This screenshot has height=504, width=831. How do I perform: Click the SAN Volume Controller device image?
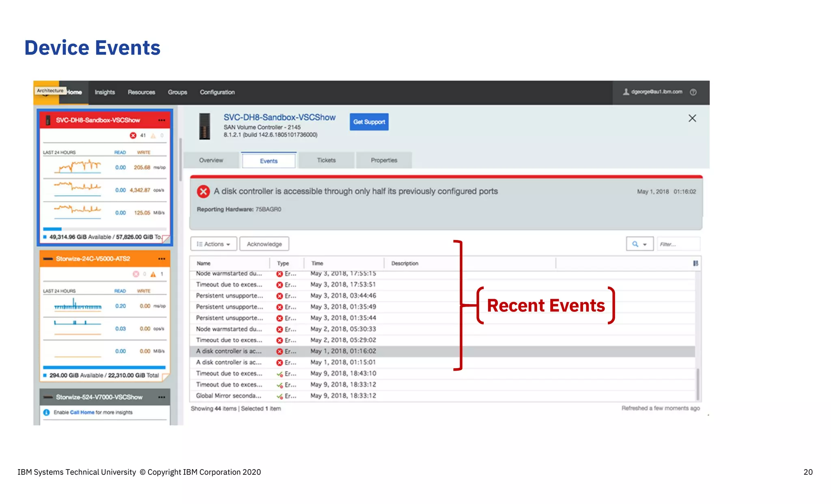205,126
